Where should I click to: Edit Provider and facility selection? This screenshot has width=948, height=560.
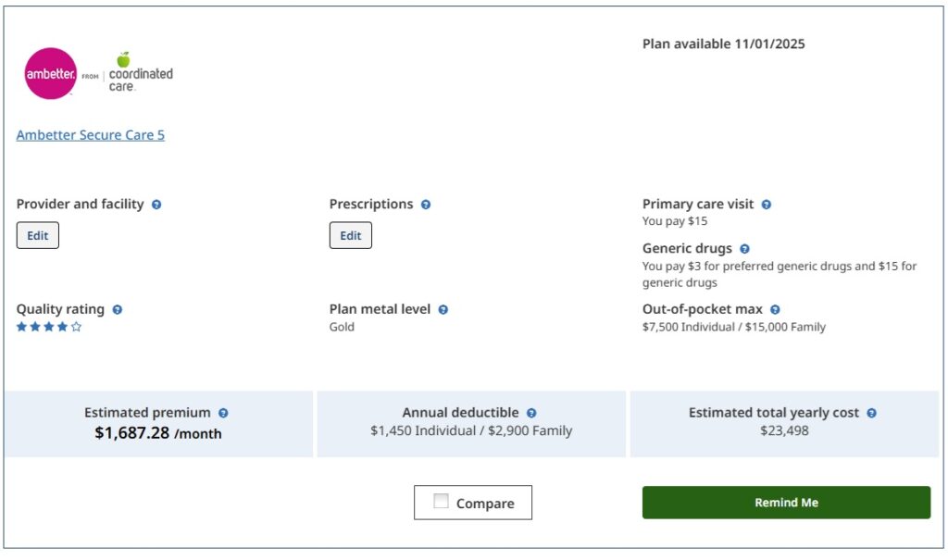coord(38,236)
